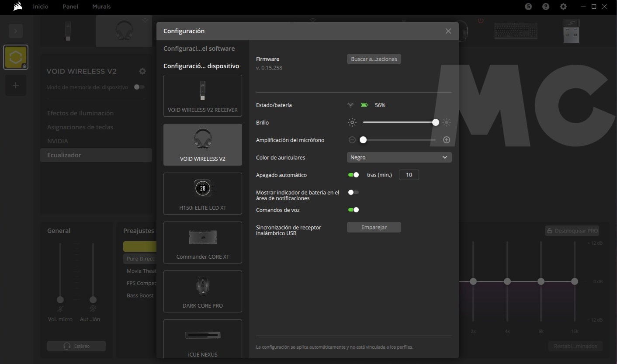The image size is (617, 364).
Task: Enable battery indicator in notification area toggle
Action: 353,192
